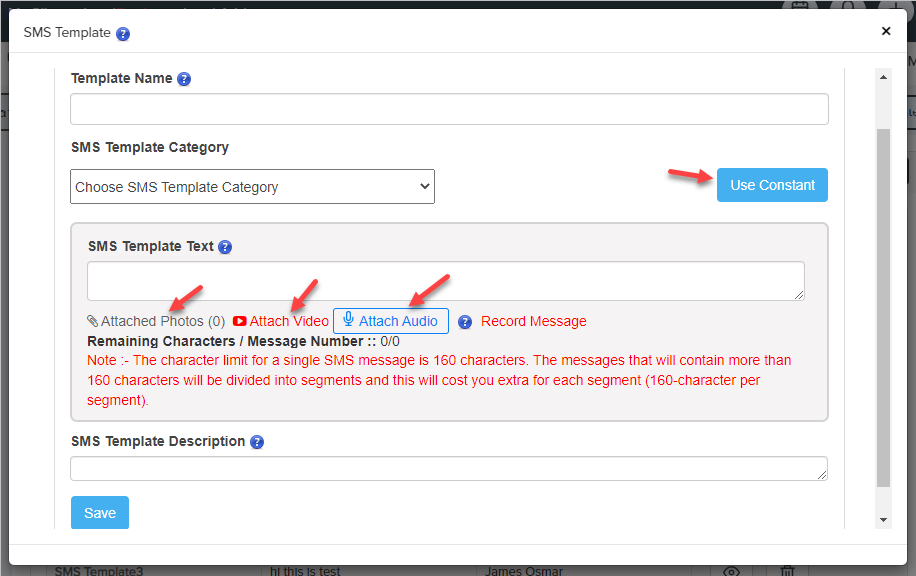Click the Use Constant button

tap(772, 185)
